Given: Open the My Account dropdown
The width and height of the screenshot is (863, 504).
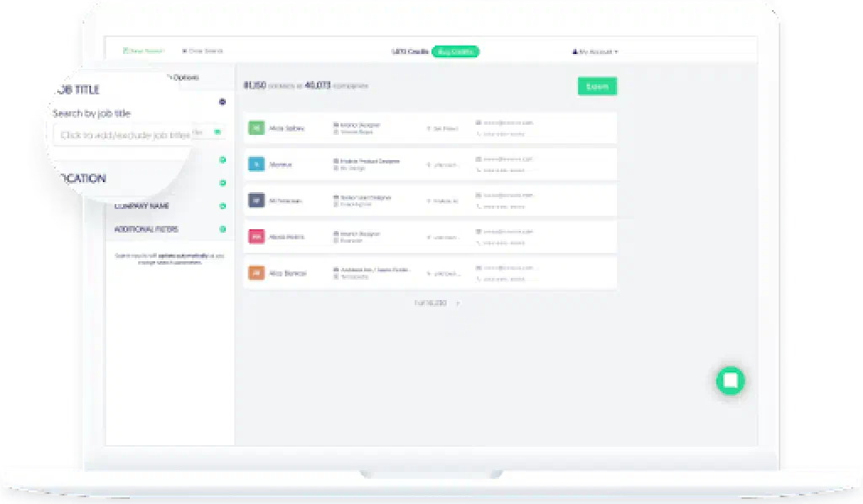Looking at the screenshot, I should pos(595,51).
